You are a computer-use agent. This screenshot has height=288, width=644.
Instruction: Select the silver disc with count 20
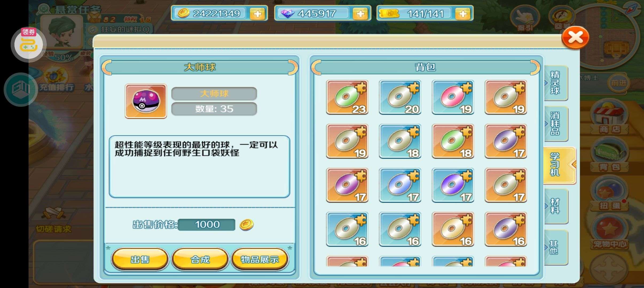[x=400, y=97]
